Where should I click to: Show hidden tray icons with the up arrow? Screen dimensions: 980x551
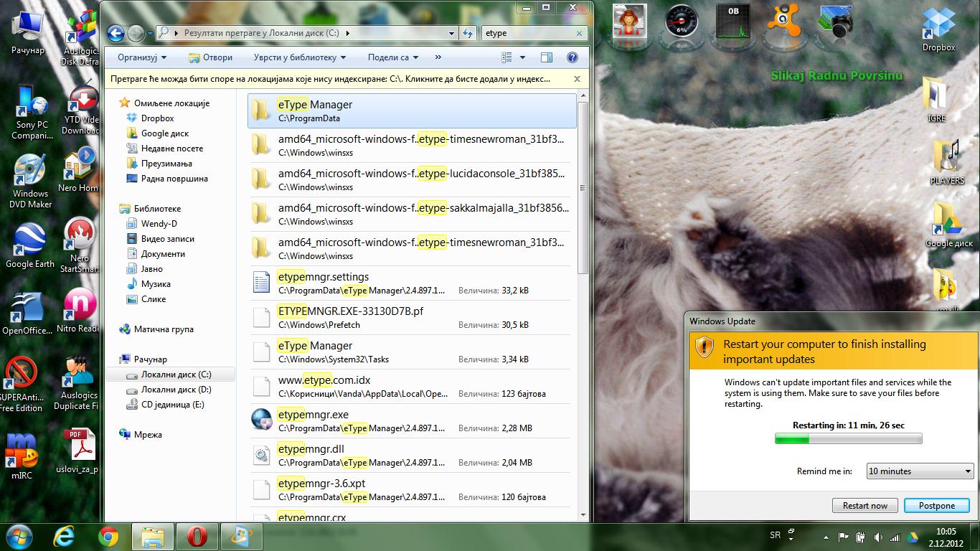(x=826, y=537)
